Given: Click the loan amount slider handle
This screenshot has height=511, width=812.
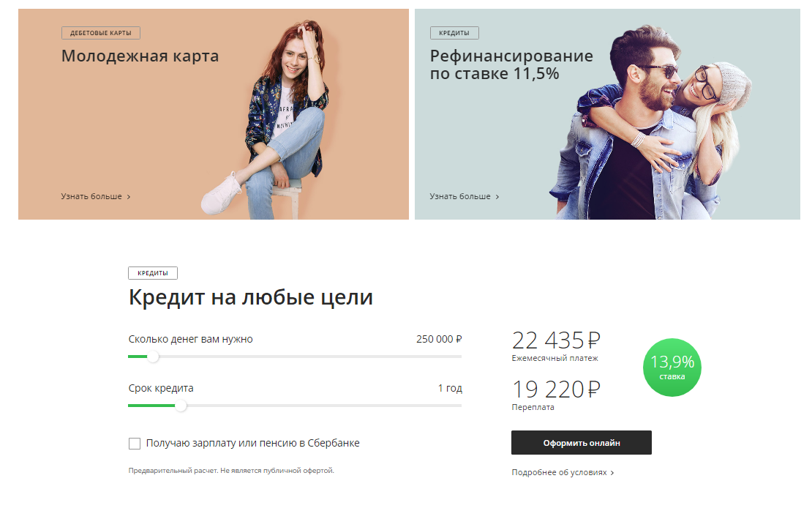Looking at the screenshot, I should pos(152,357).
